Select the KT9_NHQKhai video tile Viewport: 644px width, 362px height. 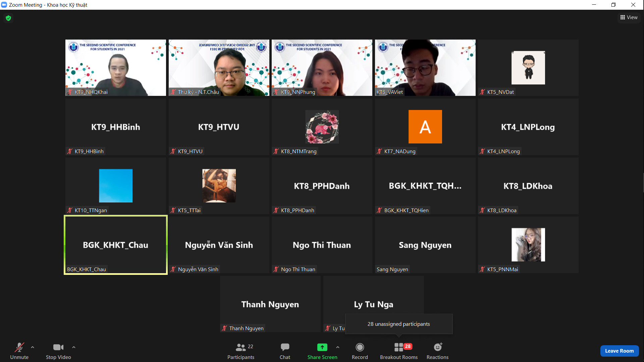[115, 68]
